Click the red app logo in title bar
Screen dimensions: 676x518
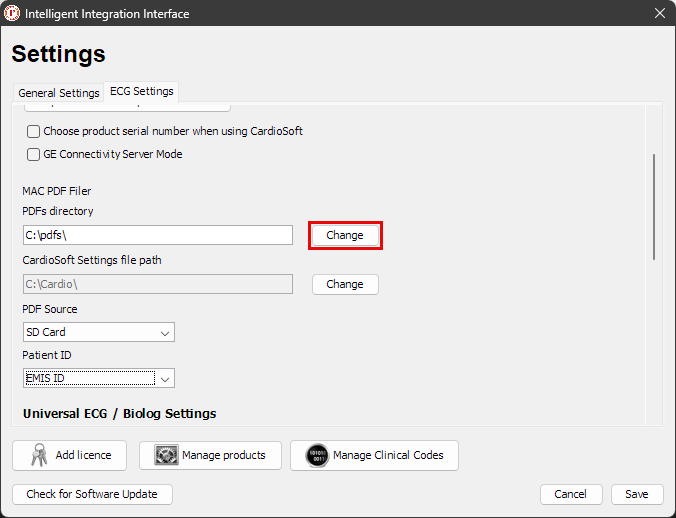click(x=12, y=13)
